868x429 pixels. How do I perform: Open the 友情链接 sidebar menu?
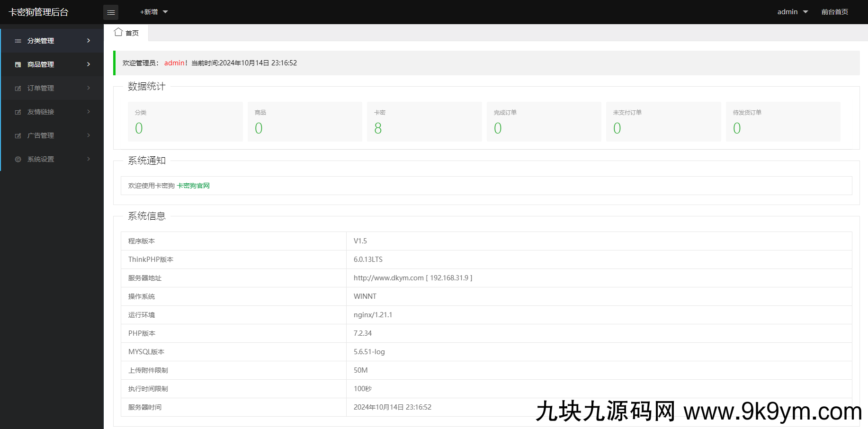41,112
